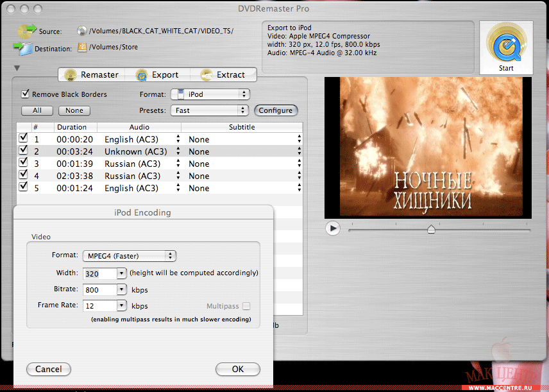Change subtitle selection for title 5

[x=300, y=188]
